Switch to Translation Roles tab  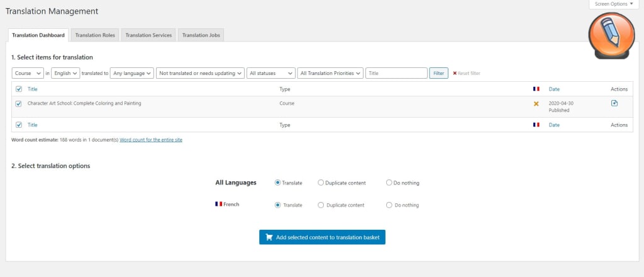(x=95, y=35)
